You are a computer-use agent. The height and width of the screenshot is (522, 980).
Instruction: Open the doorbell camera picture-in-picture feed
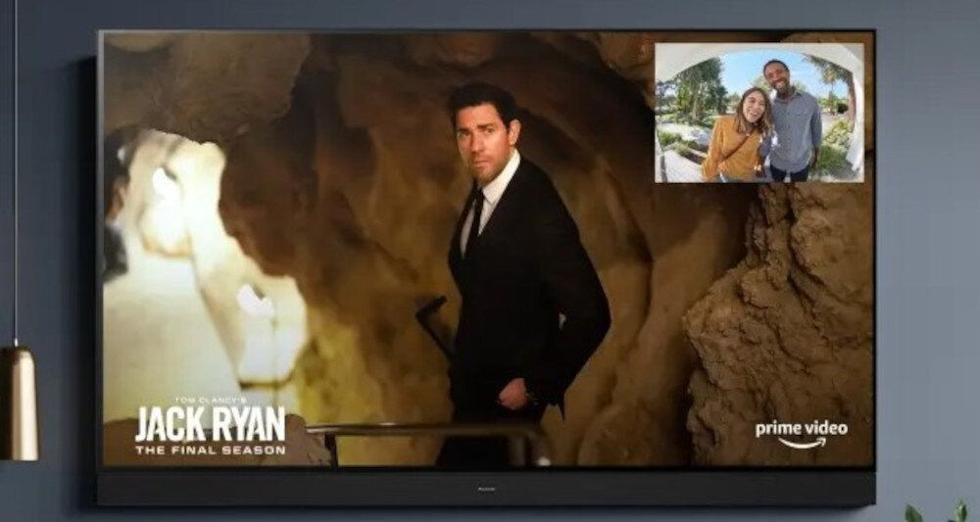pyautogui.click(x=759, y=112)
